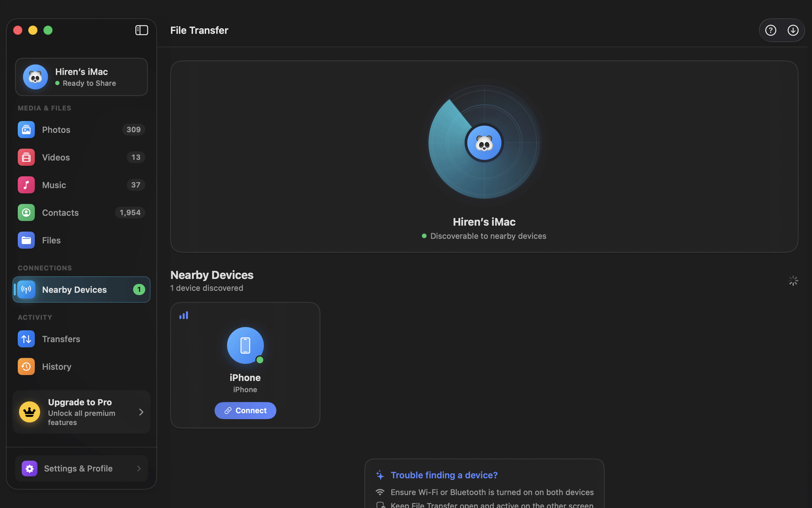
Task: Expand Upgrade to Pro chevron
Action: [x=141, y=412]
